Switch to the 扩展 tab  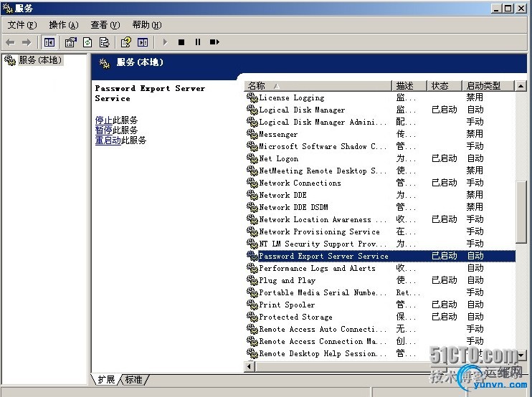[x=106, y=380]
